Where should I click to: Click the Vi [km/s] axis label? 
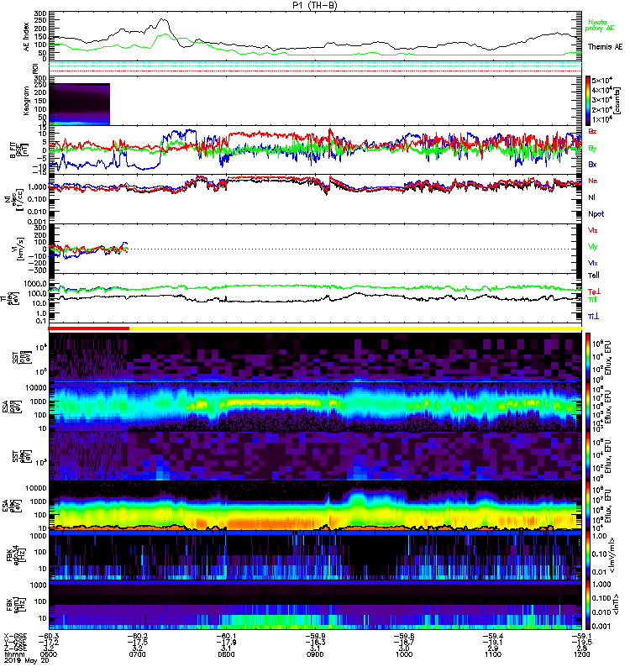[20, 249]
